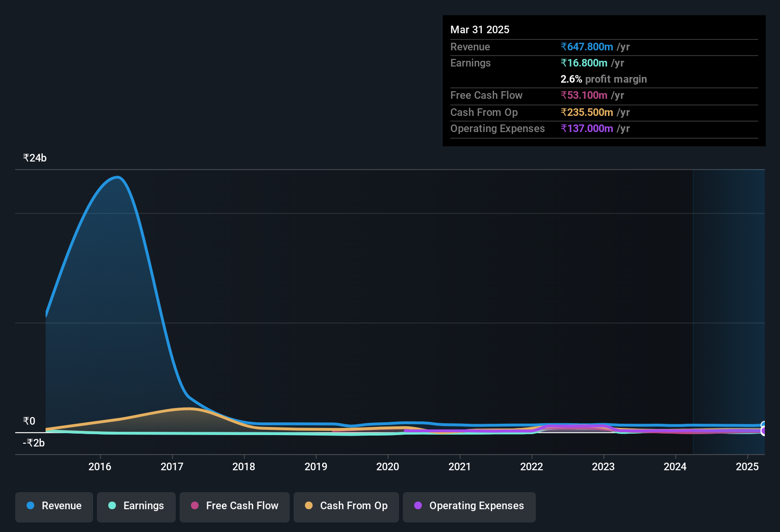Click the 2024 x-axis year label
Screen dimensions: 780x532
[x=675, y=466]
